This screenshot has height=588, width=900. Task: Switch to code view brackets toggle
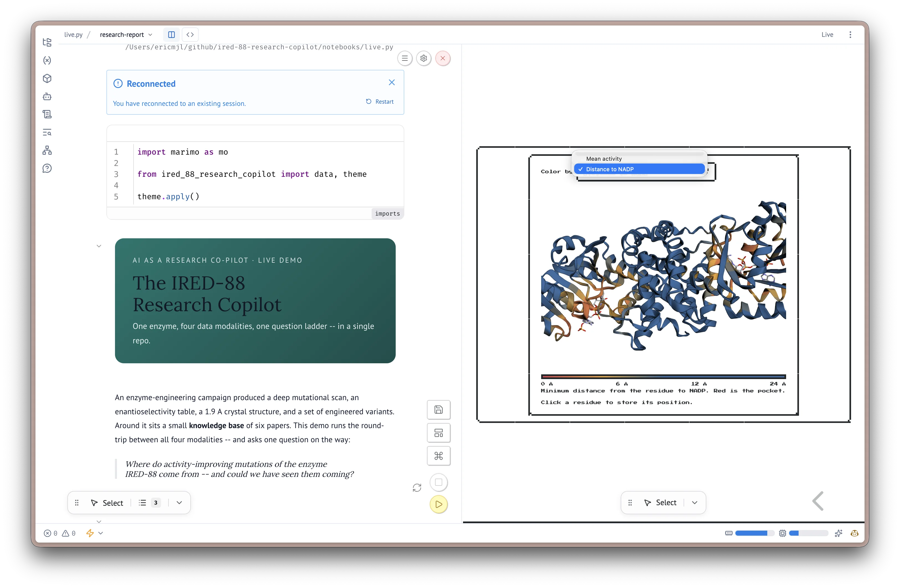[x=190, y=34]
